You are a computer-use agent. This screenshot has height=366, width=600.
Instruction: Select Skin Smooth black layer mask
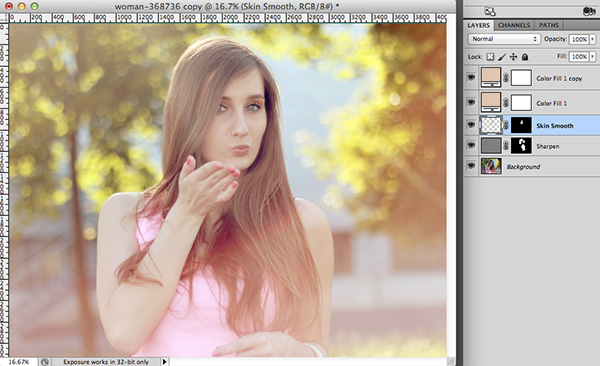pos(521,125)
